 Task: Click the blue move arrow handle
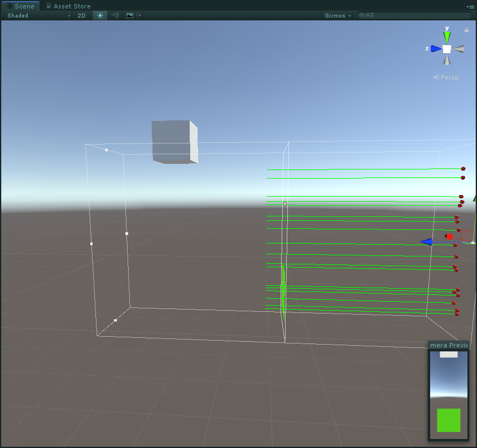(x=427, y=242)
